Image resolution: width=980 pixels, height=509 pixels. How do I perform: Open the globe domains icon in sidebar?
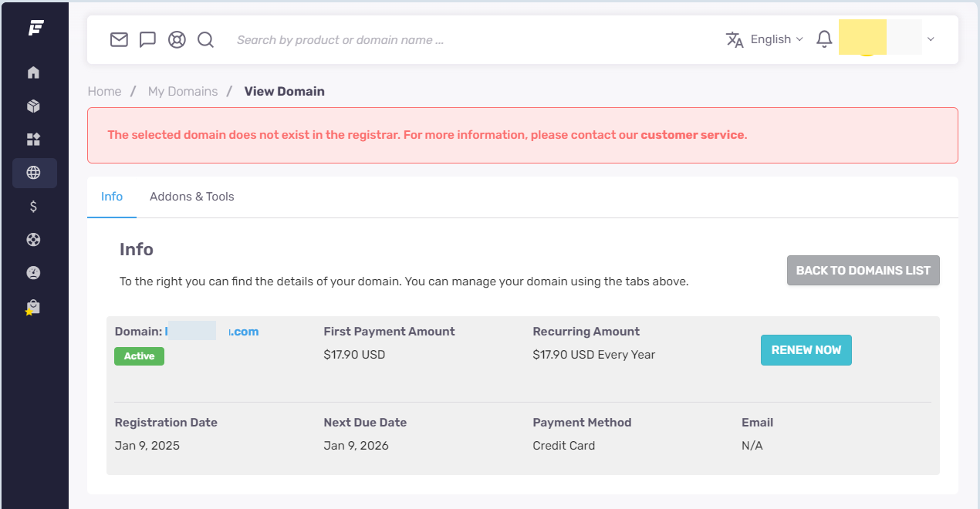click(x=34, y=173)
